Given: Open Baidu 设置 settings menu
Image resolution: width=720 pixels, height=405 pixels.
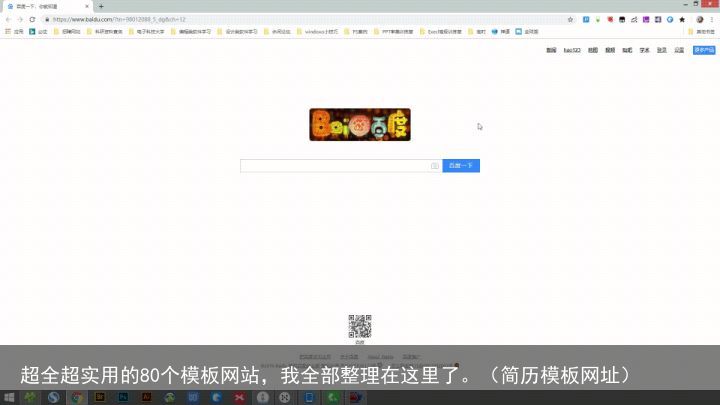Looking at the screenshot, I should (x=679, y=50).
